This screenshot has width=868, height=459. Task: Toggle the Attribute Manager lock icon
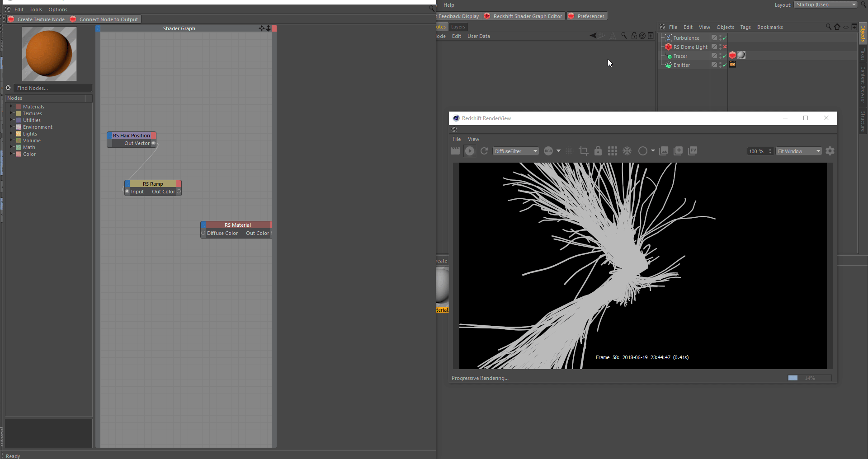coord(634,36)
